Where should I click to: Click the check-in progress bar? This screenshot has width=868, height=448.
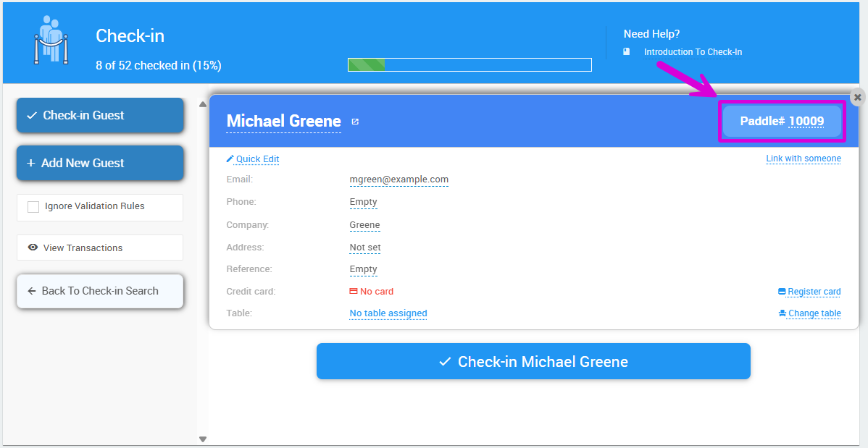[470, 65]
